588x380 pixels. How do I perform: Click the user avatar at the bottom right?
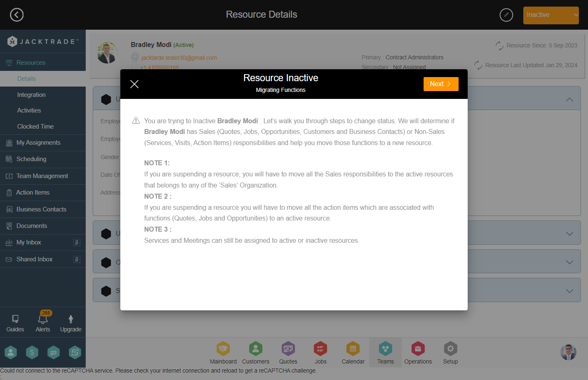568,352
